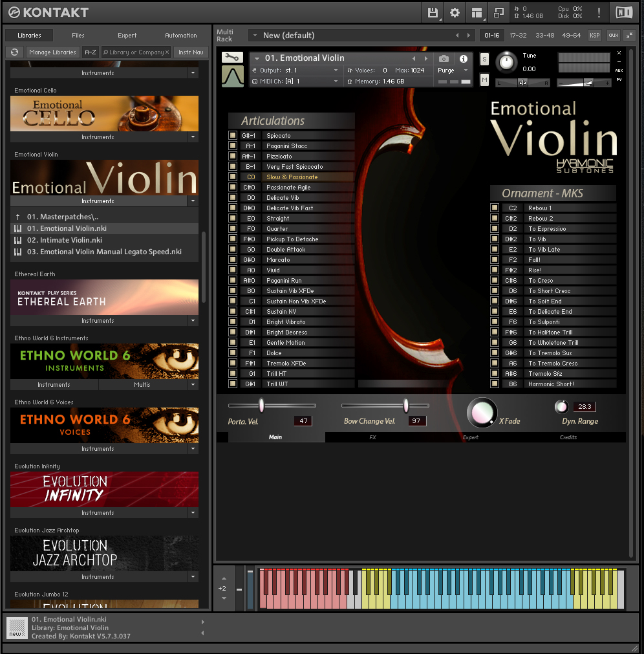Expand the Emotional Violin Instruments dropdown
The width and height of the screenshot is (644, 654).
tap(193, 201)
